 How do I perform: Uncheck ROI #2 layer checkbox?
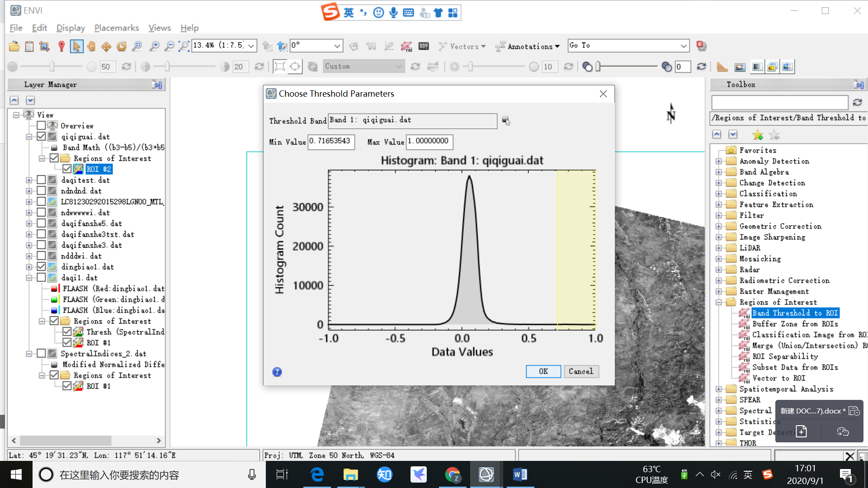(67, 169)
